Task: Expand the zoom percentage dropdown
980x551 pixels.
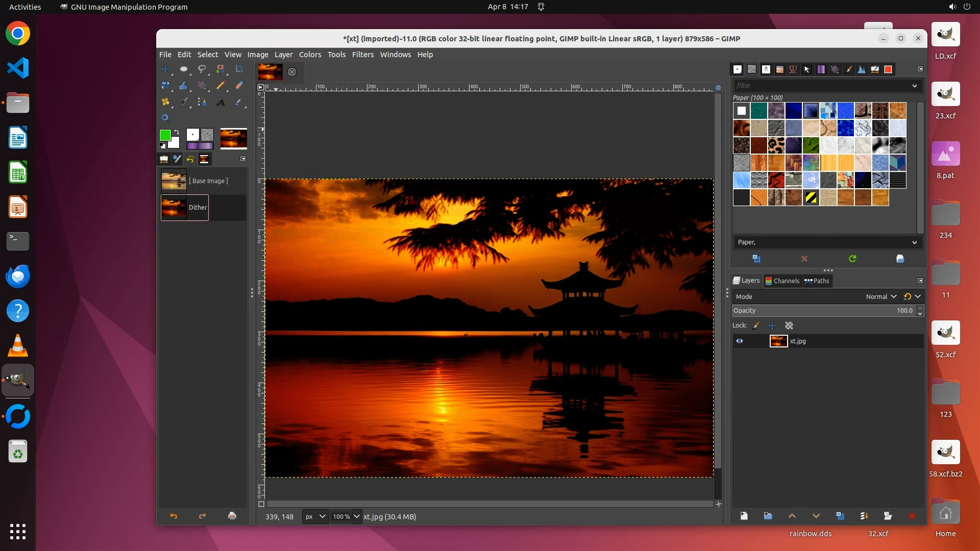Action: coord(357,516)
